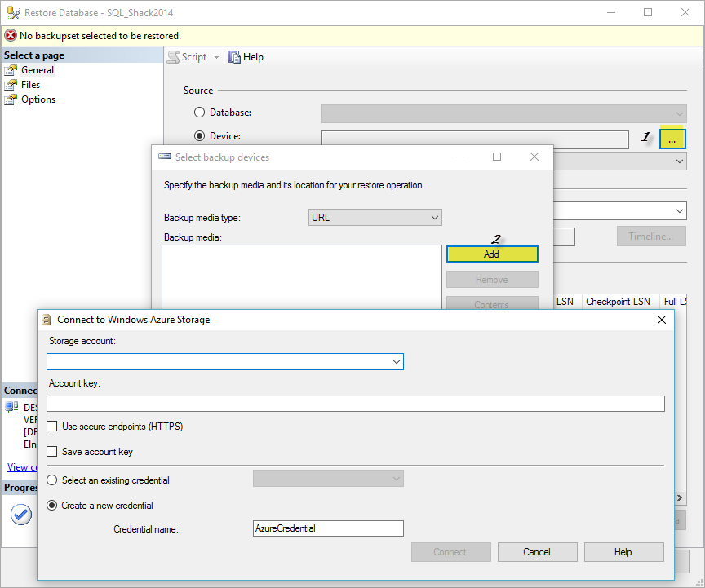This screenshot has width=705, height=588.
Task: Cancel the Azure Storage dialog
Action: click(537, 552)
